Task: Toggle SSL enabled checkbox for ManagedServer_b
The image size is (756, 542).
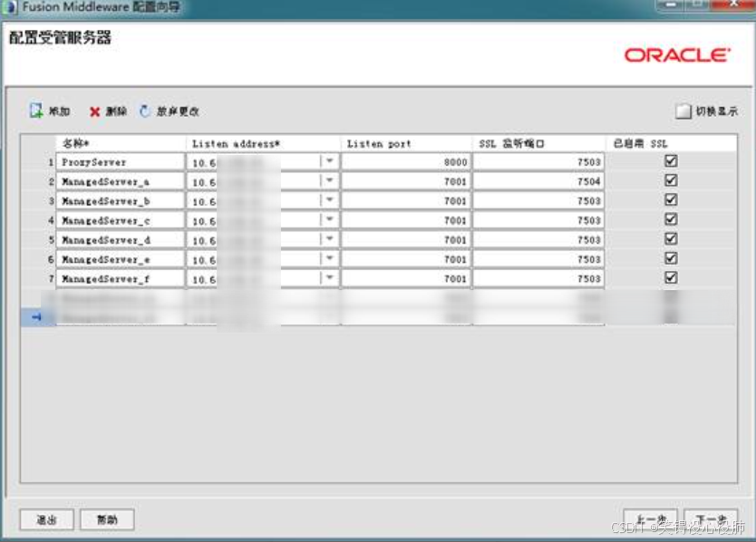Action: (x=671, y=199)
